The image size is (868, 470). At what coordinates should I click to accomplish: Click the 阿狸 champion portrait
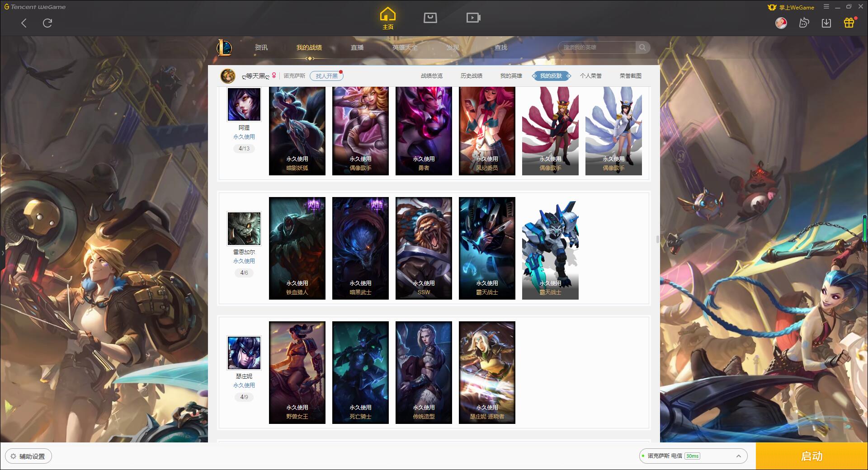coord(244,104)
